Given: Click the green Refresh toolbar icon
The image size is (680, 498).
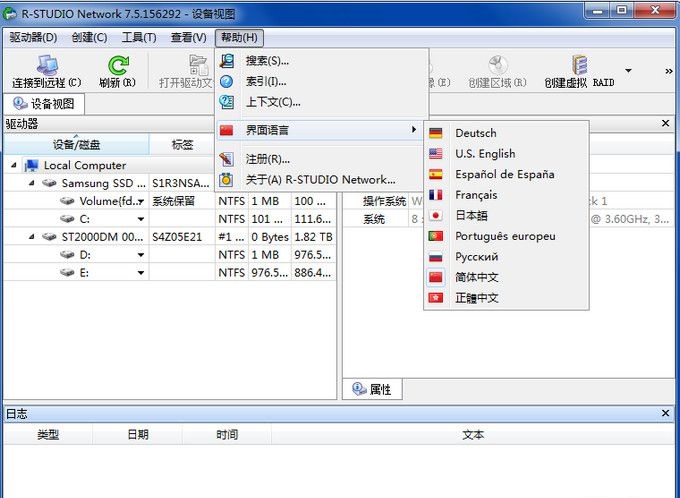Looking at the screenshot, I should pyautogui.click(x=118, y=66).
